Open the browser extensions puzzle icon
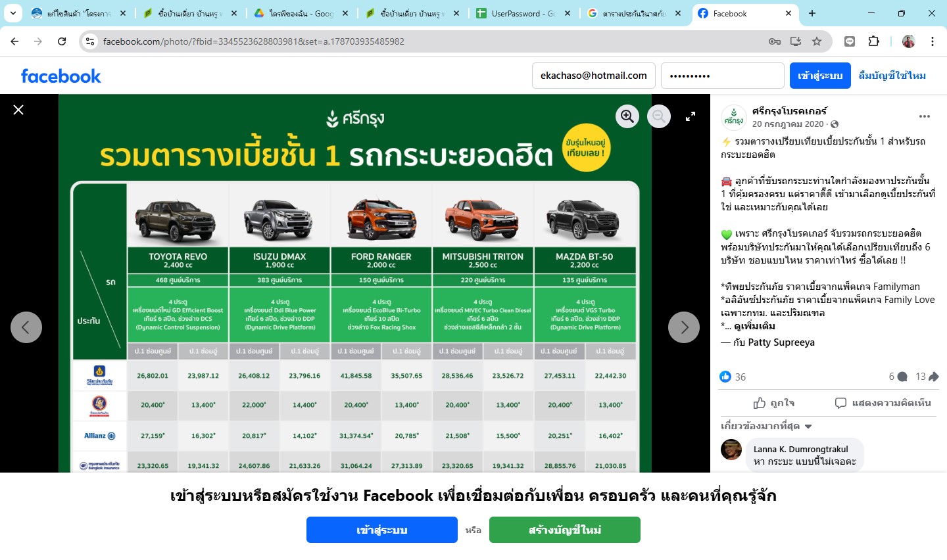Image resolution: width=947 pixels, height=560 pixels. point(874,41)
